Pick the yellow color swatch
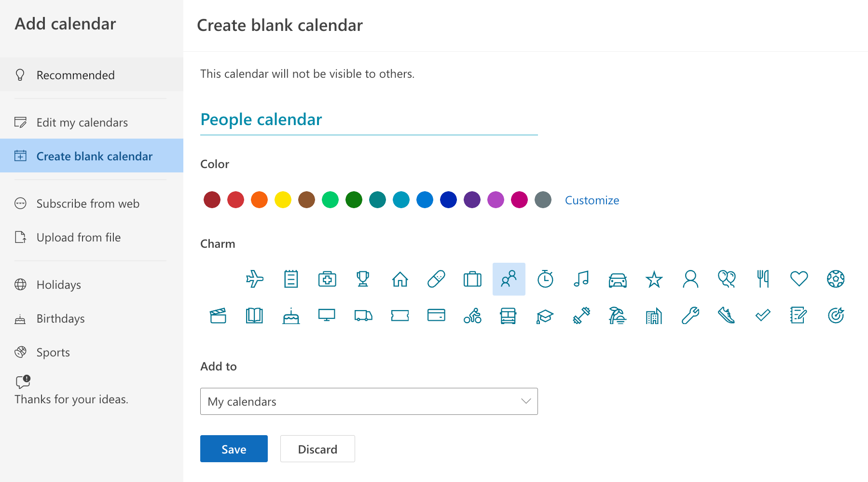Viewport: 868px width, 482px height. coord(283,200)
